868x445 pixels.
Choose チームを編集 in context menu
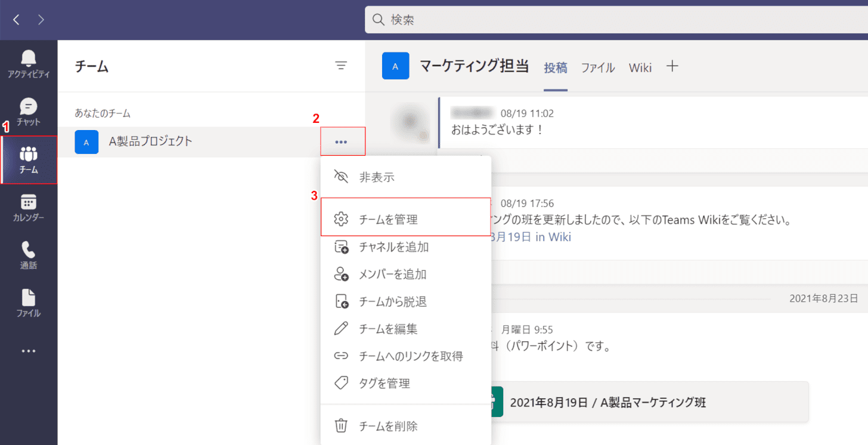(406, 329)
